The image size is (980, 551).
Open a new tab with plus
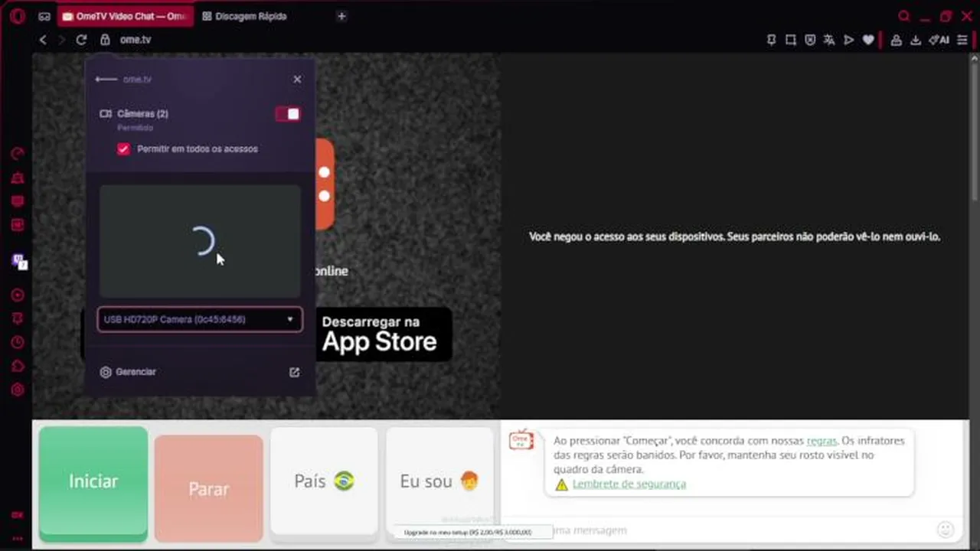point(341,16)
